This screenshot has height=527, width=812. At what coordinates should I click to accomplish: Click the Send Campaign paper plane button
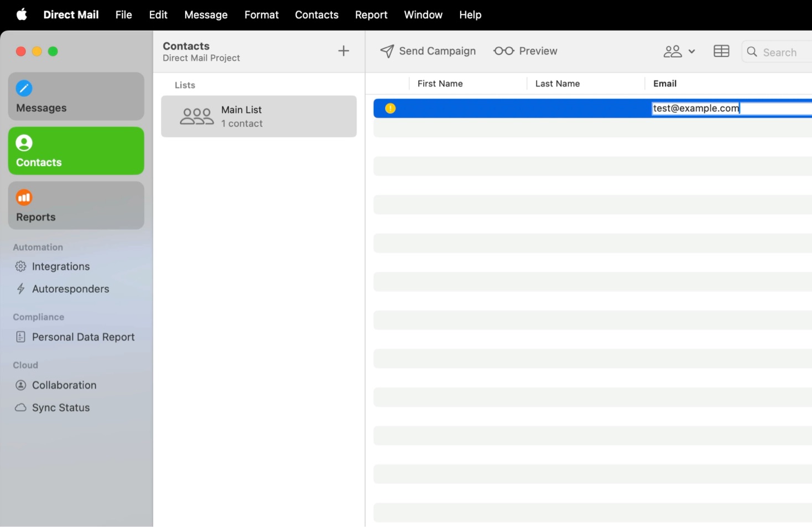(x=428, y=51)
